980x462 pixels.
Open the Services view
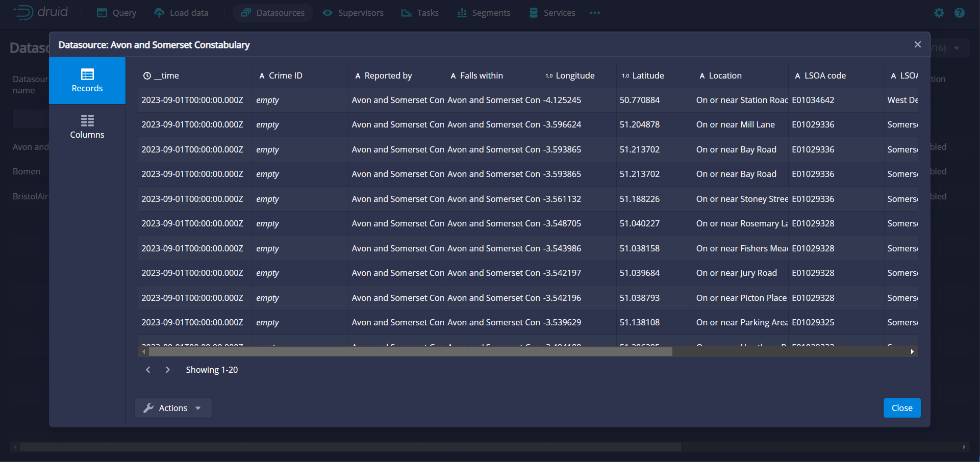[x=552, y=13]
